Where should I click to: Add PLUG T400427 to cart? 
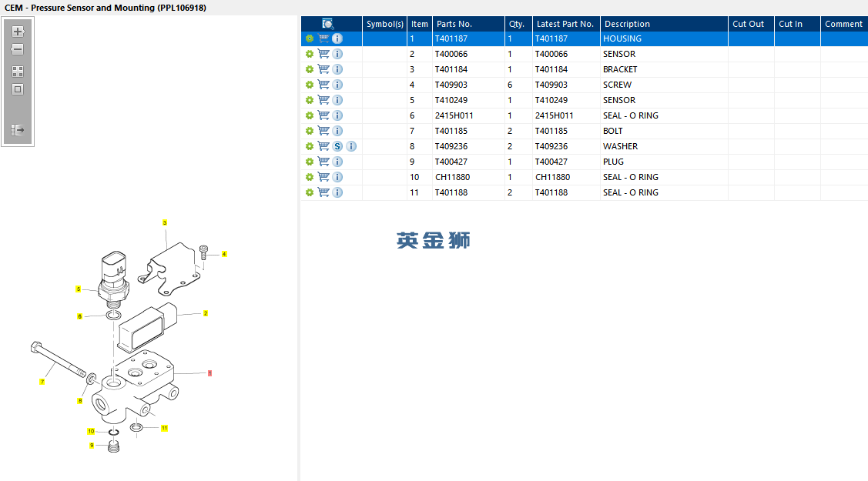click(x=323, y=162)
